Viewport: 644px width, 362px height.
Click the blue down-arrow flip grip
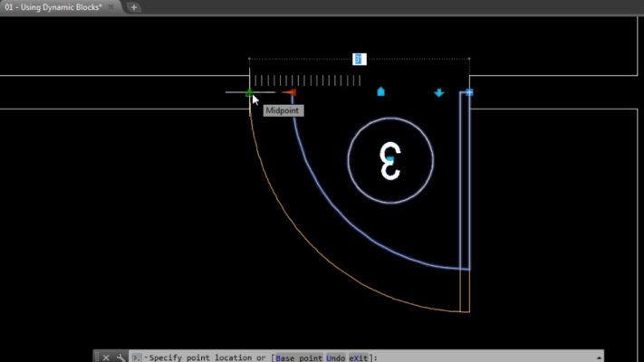tap(439, 92)
